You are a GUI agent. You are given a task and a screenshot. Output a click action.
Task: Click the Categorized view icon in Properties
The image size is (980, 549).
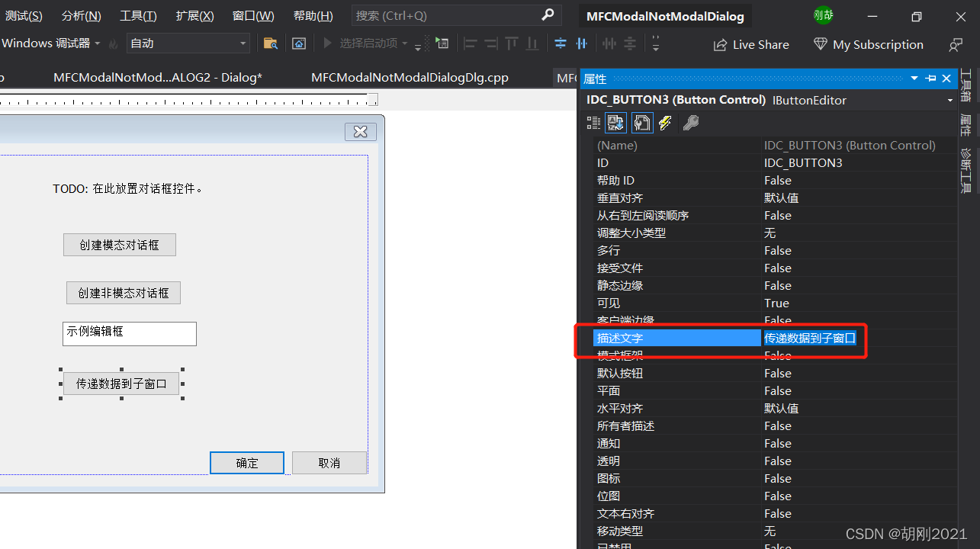pyautogui.click(x=594, y=123)
